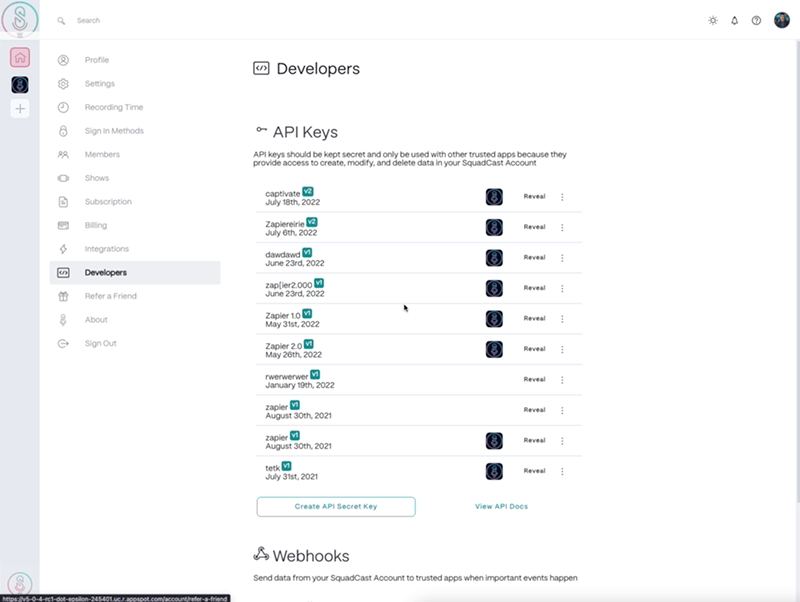Click the V2 badge beside captivate

[x=308, y=191]
